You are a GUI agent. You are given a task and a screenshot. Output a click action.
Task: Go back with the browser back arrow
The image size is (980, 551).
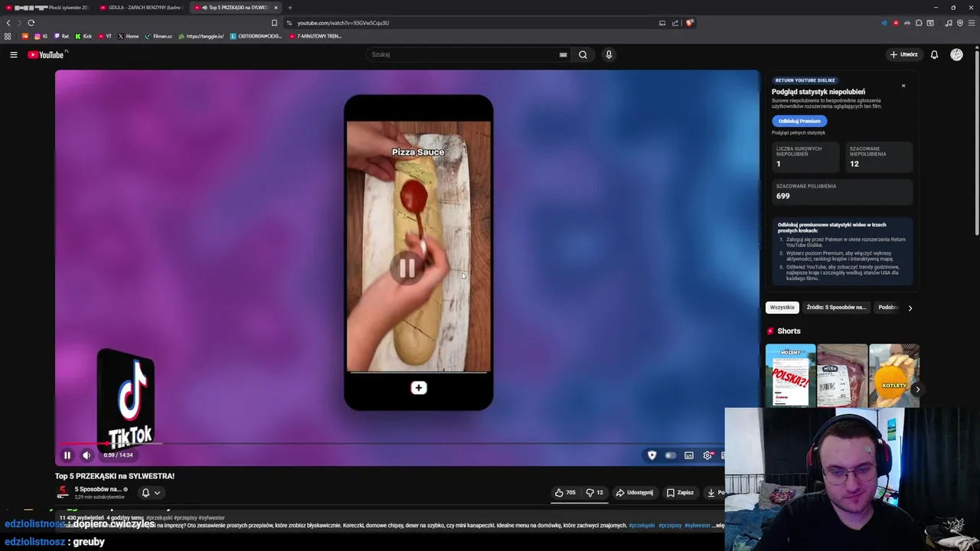tap(8, 23)
